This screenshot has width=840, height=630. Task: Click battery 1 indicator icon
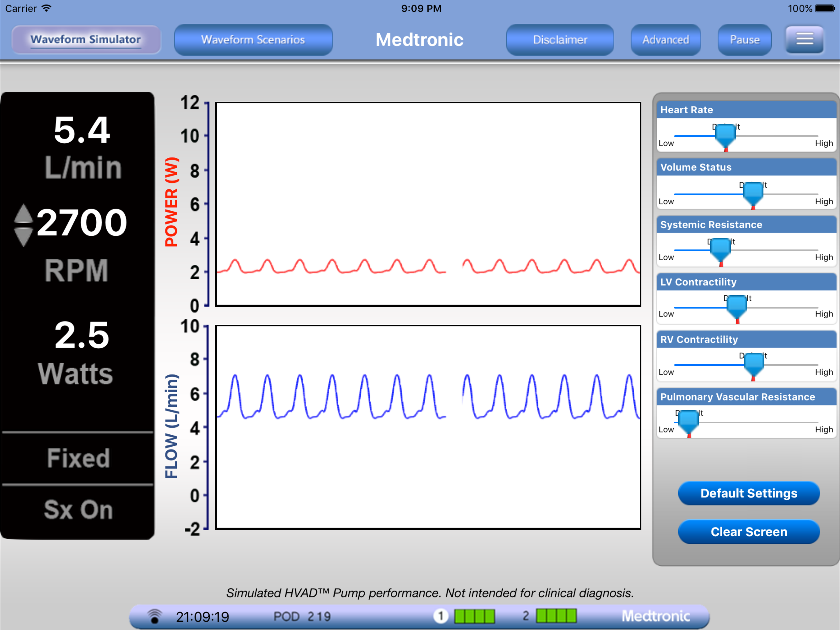click(441, 616)
